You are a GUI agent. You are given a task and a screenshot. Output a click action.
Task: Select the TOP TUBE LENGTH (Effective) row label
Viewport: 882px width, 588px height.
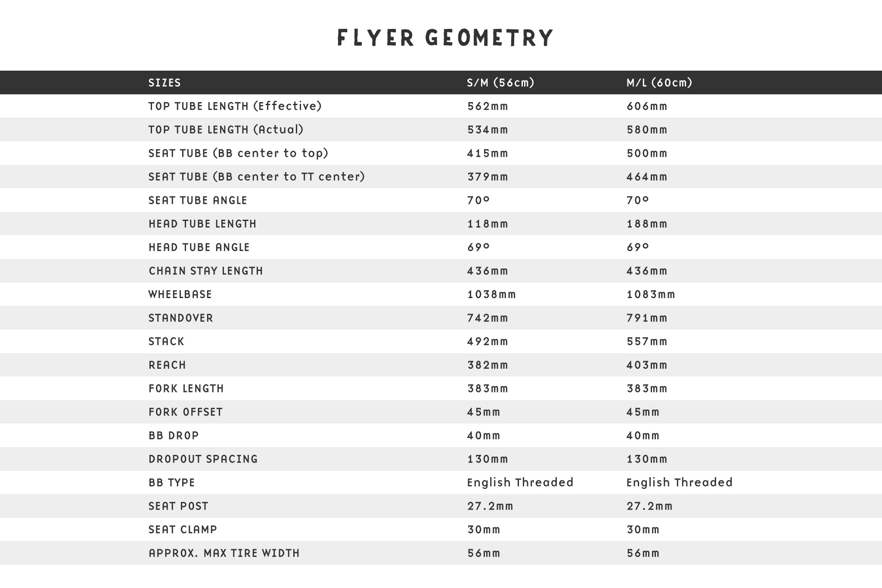(235, 106)
